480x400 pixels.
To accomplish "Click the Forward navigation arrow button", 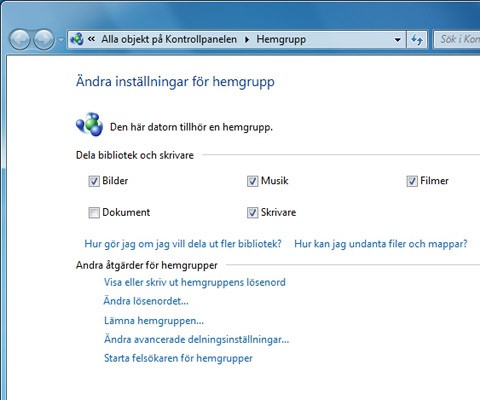I will [x=44, y=39].
